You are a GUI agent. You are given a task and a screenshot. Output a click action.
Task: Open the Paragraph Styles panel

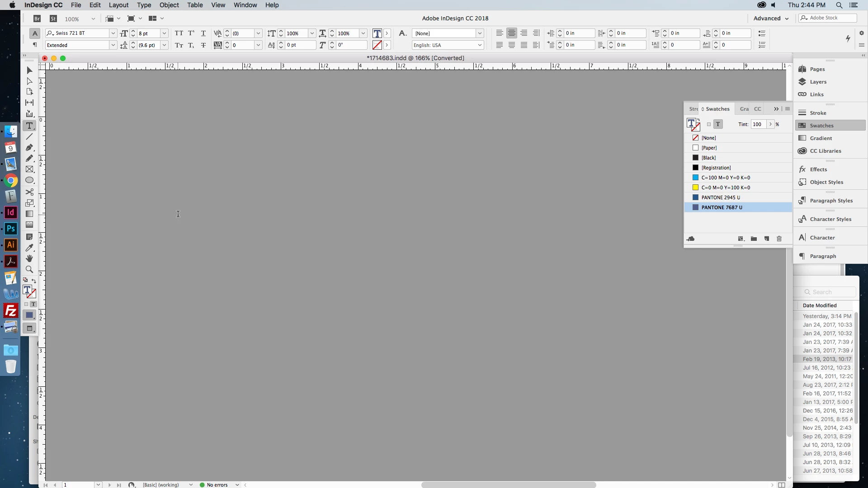click(831, 201)
